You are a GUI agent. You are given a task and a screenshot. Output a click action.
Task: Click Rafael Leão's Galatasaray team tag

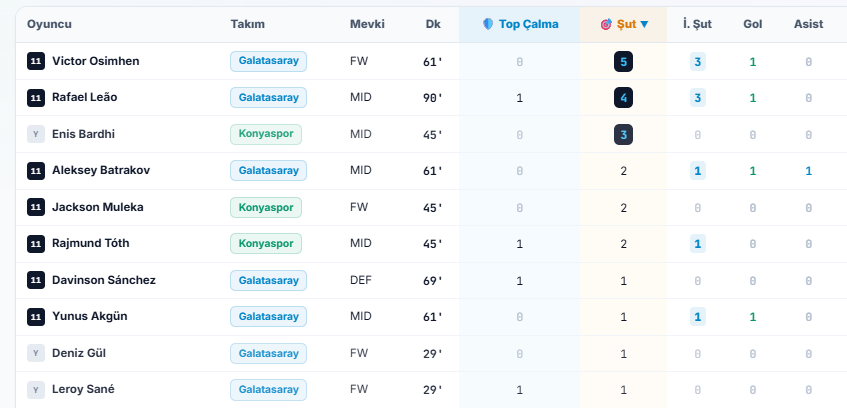tap(268, 98)
